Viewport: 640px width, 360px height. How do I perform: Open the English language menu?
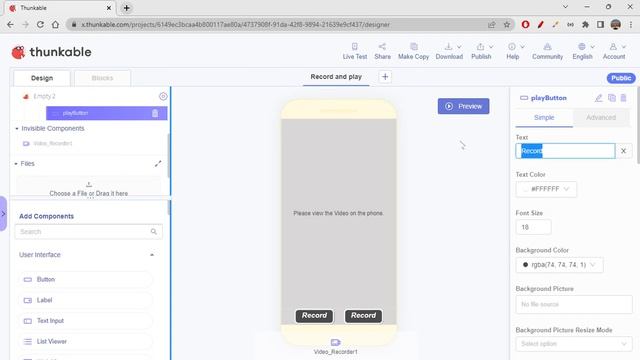[583, 51]
